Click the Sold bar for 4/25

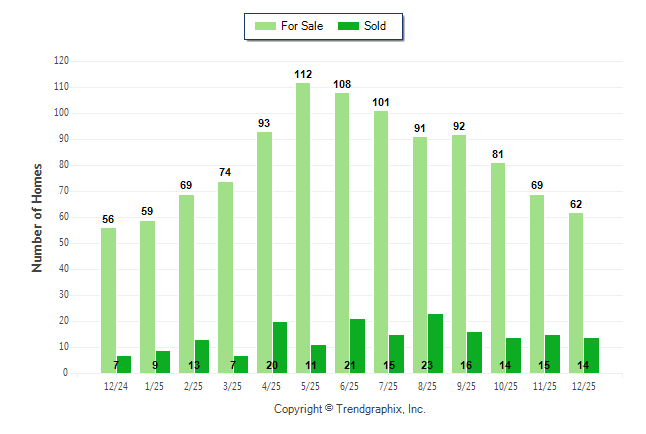tap(279, 347)
